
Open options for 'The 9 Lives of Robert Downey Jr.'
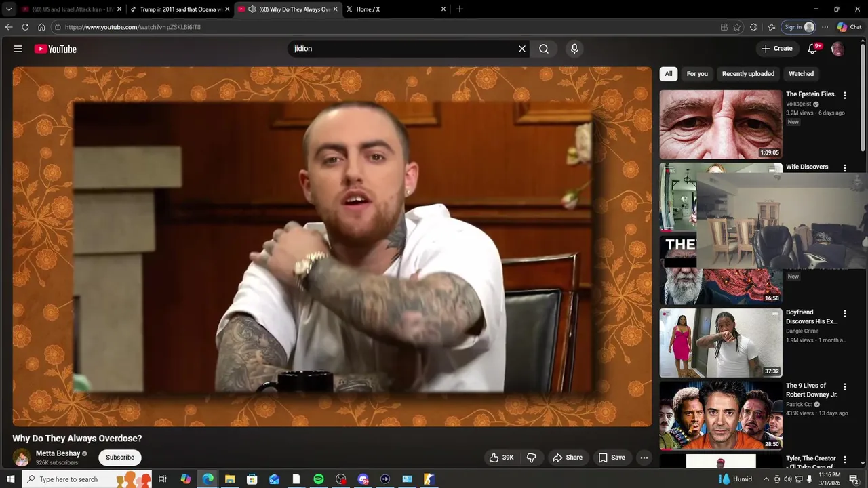845,387
